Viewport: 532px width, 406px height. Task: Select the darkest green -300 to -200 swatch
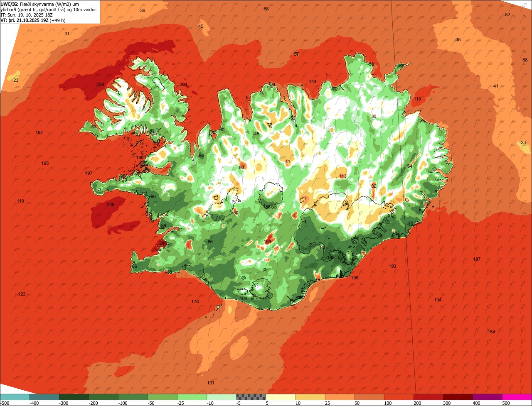(x=74, y=397)
